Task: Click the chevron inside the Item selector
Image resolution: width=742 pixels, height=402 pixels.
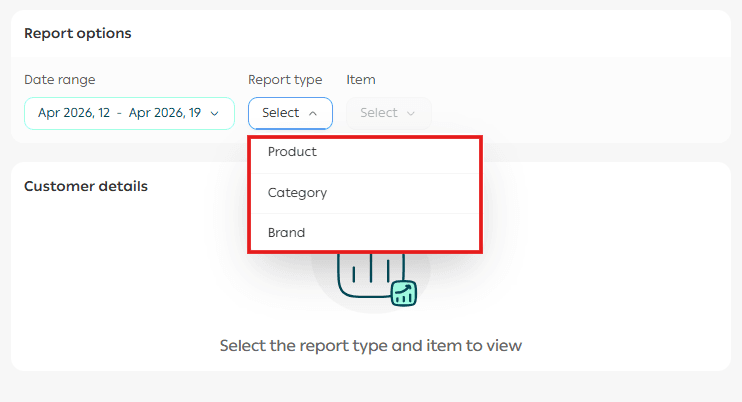Action: coord(411,114)
